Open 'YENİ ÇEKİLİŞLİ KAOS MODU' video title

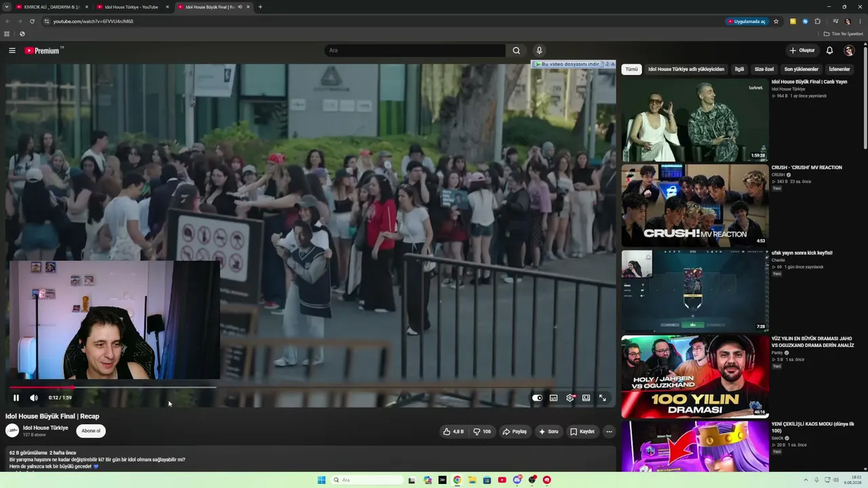[x=813, y=427]
